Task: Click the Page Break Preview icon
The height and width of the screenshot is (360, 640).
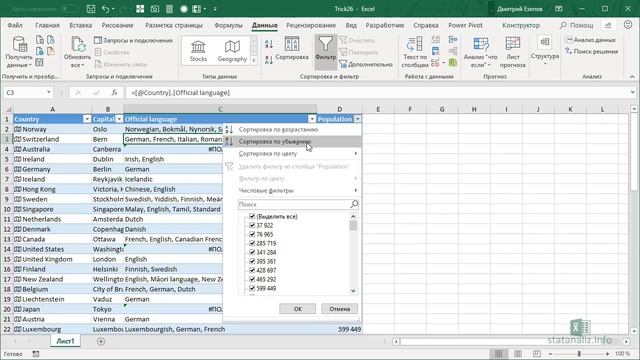Action: [536, 354]
